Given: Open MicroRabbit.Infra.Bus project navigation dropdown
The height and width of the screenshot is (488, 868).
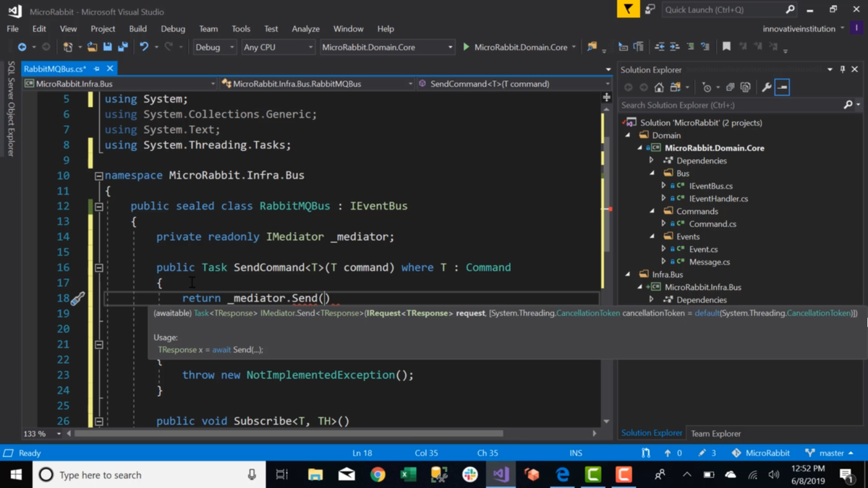Looking at the screenshot, I should pos(120,84).
